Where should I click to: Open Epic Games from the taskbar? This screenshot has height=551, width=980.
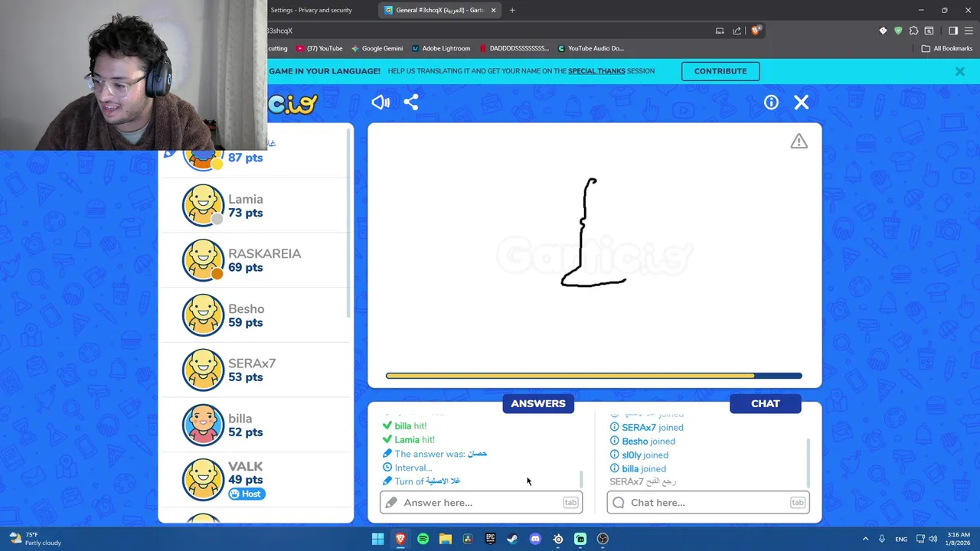(490, 539)
